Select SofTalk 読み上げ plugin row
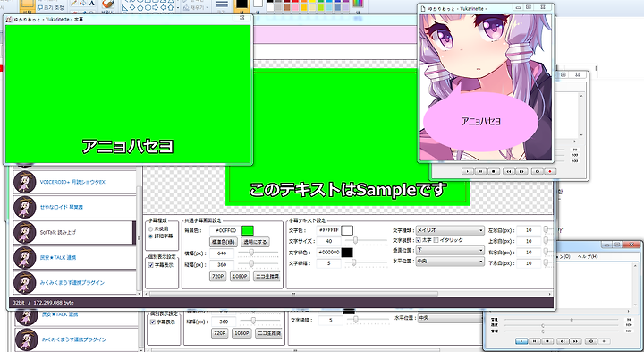This screenshot has height=352, width=644. [74, 232]
